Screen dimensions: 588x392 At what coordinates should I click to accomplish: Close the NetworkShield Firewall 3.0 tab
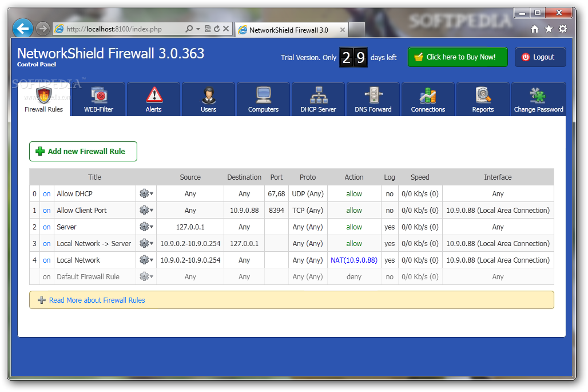343,30
